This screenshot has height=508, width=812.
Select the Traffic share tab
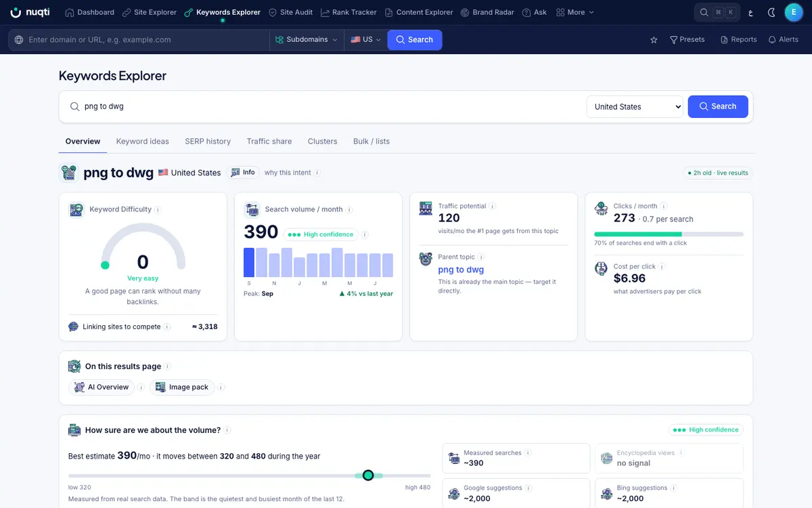pyautogui.click(x=269, y=142)
